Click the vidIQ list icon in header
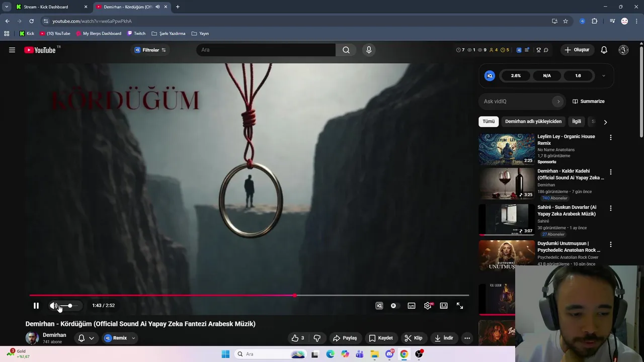This screenshot has width=644, height=362. click(x=527, y=50)
